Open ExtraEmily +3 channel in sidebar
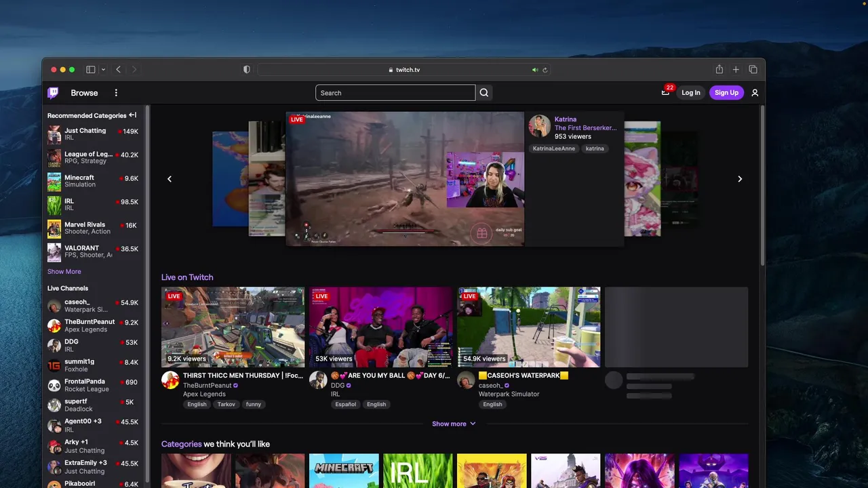868x488 pixels. coord(93,467)
